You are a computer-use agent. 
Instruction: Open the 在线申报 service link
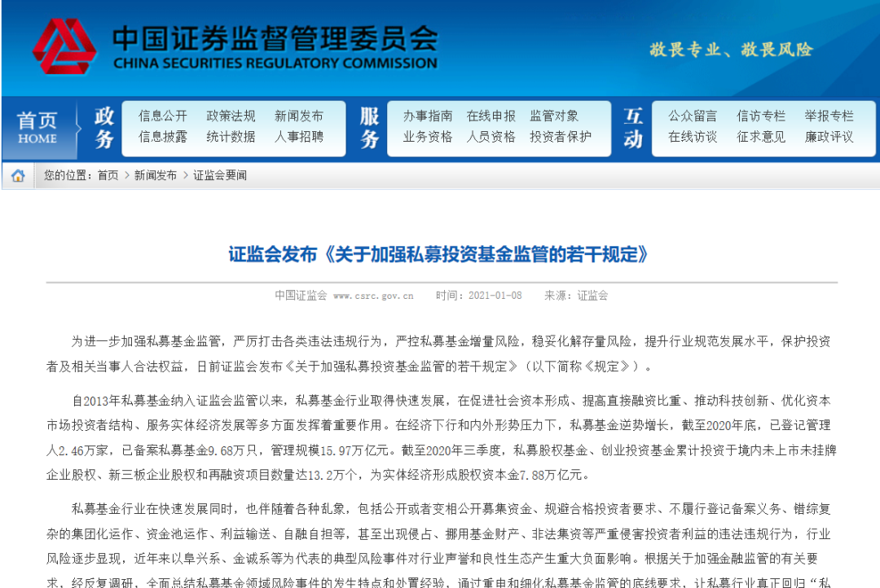pos(491,116)
